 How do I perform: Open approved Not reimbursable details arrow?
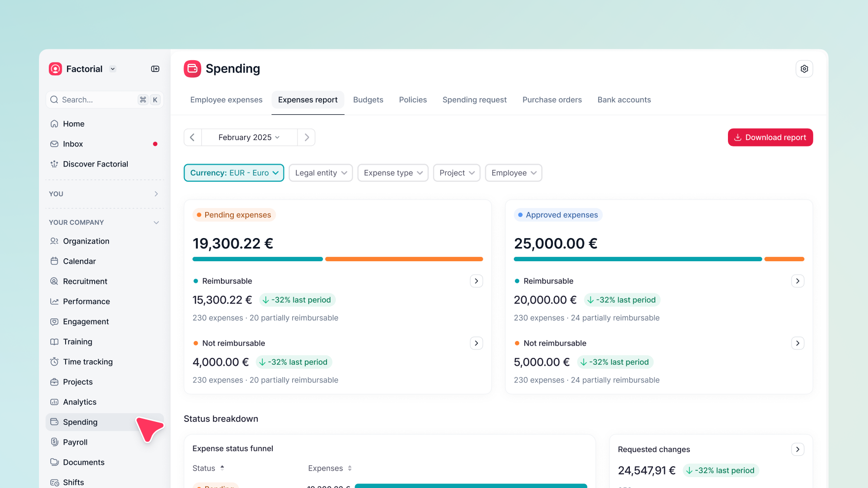pyautogui.click(x=797, y=343)
